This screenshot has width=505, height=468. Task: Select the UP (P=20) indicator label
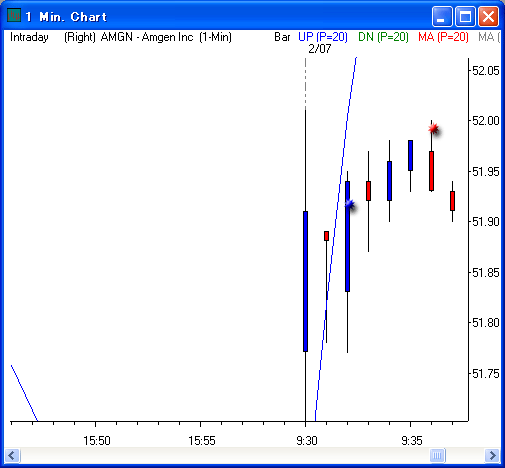pyautogui.click(x=323, y=37)
